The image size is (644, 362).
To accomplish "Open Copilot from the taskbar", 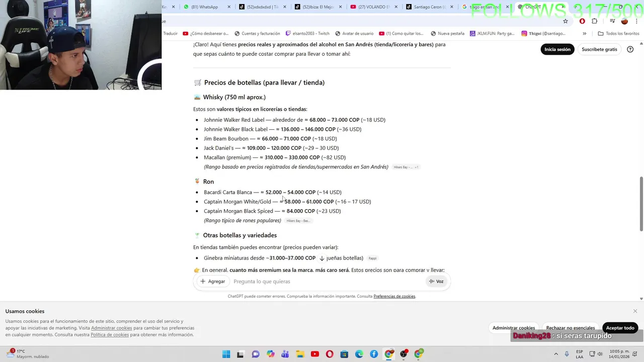I will coord(271,354).
